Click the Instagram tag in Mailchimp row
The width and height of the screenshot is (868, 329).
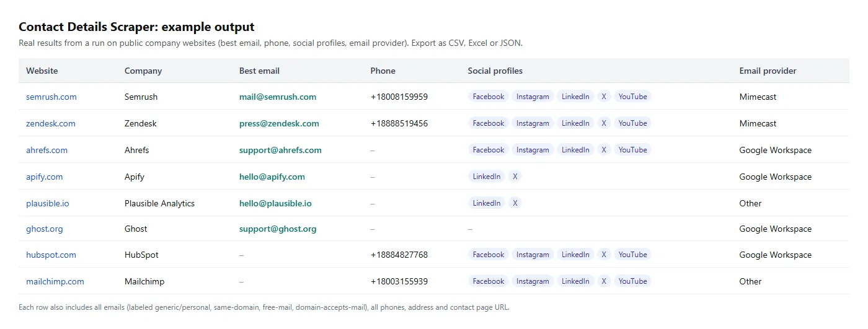pos(533,281)
